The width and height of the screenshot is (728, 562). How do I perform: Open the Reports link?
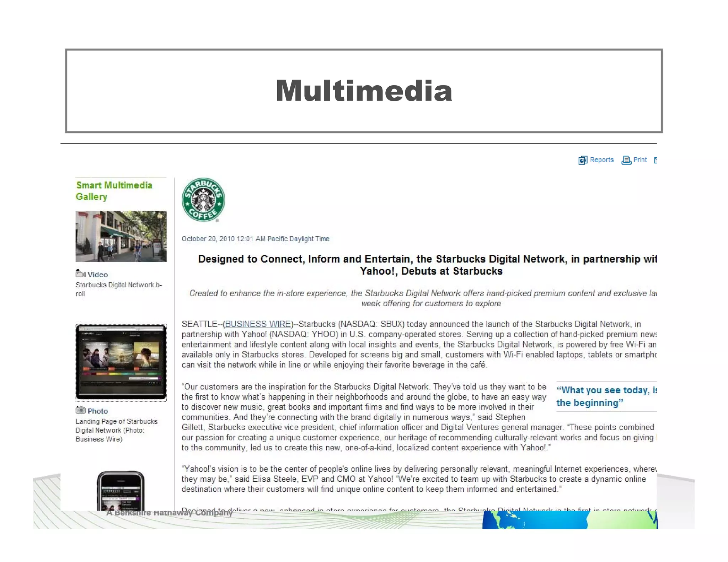pyautogui.click(x=602, y=160)
